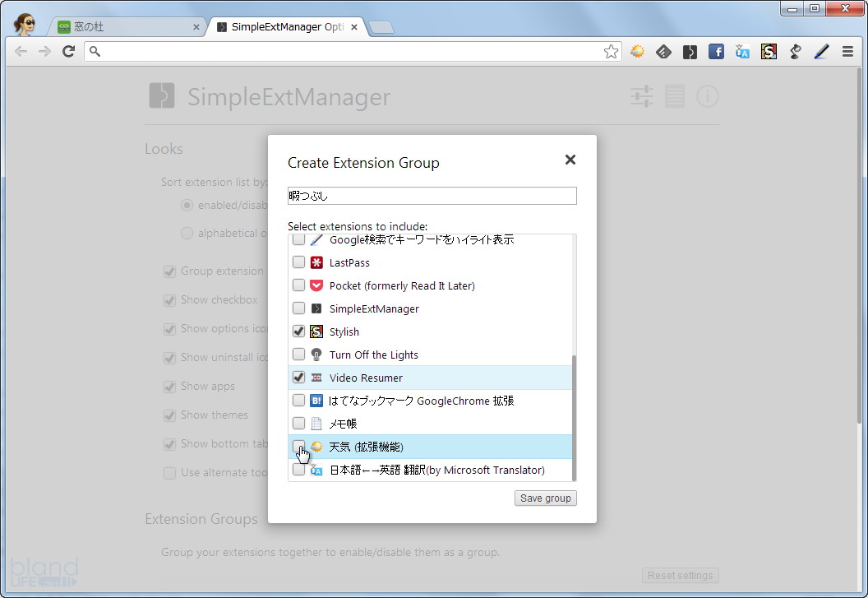This screenshot has width=868, height=598.
Task: Toggle the Show apps checkbox
Action: point(169,387)
